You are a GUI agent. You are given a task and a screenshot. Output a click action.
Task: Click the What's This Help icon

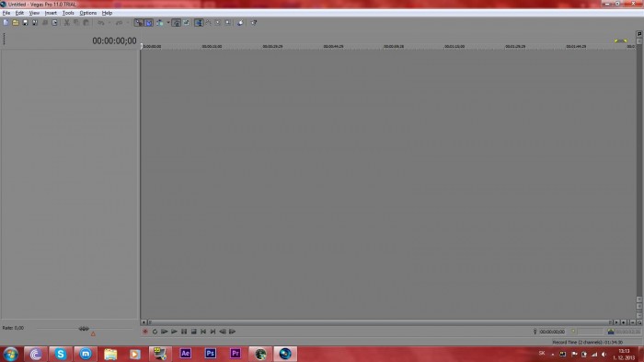click(254, 23)
